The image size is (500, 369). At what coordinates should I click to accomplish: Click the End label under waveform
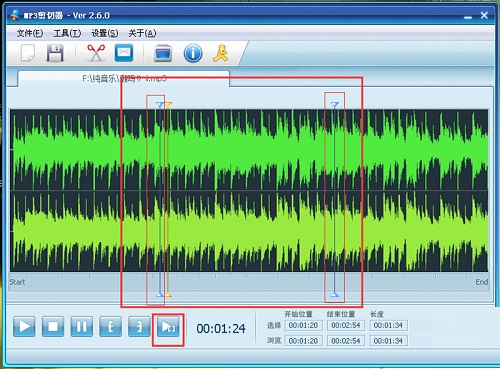482,282
